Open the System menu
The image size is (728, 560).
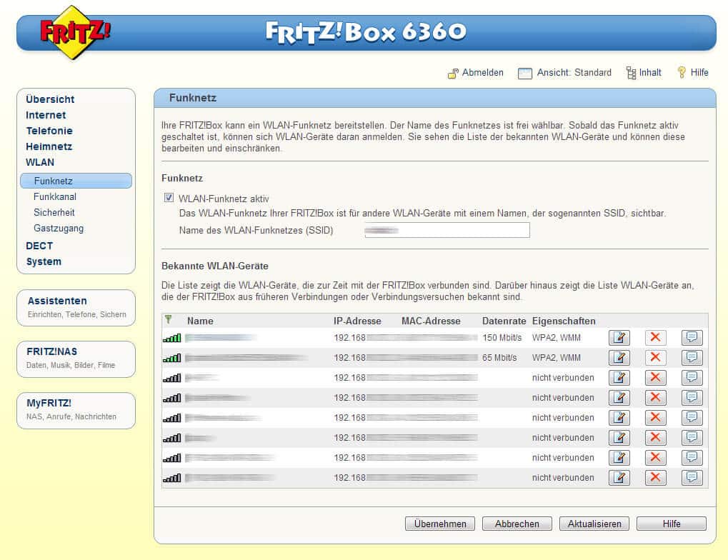point(44,262)
